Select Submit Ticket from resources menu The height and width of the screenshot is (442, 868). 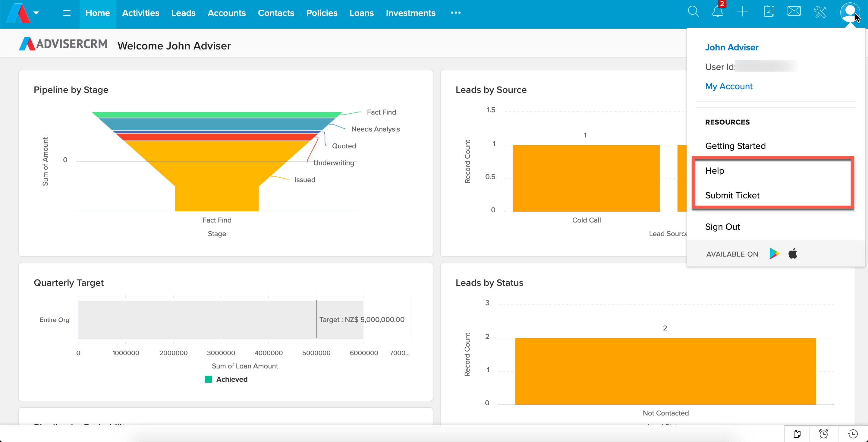(x=732, y=196)
